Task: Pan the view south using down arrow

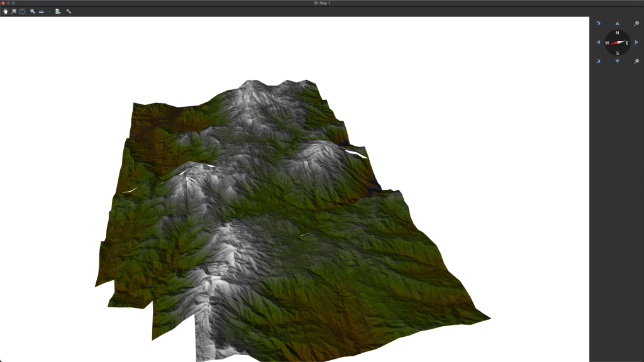Action: point(618,61)
